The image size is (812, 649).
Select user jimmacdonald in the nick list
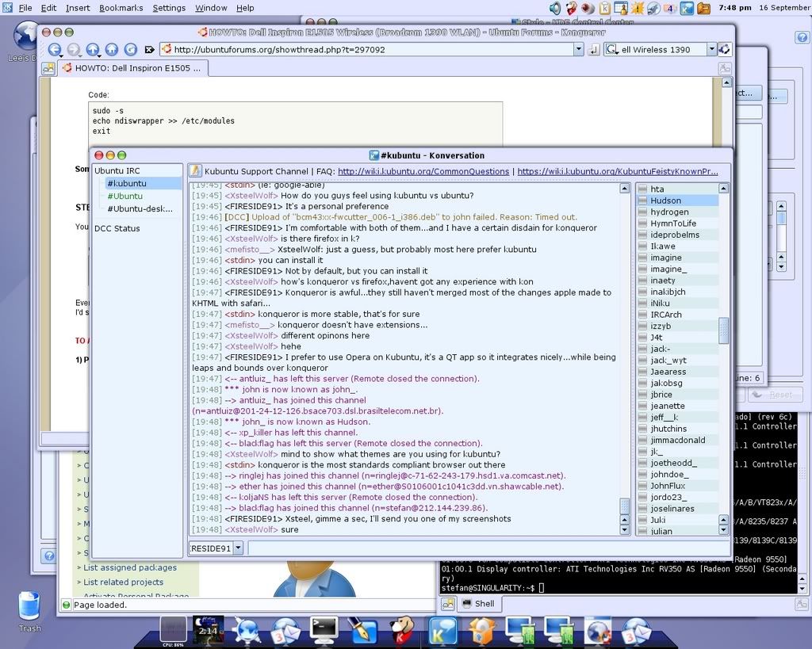[677, 440]
